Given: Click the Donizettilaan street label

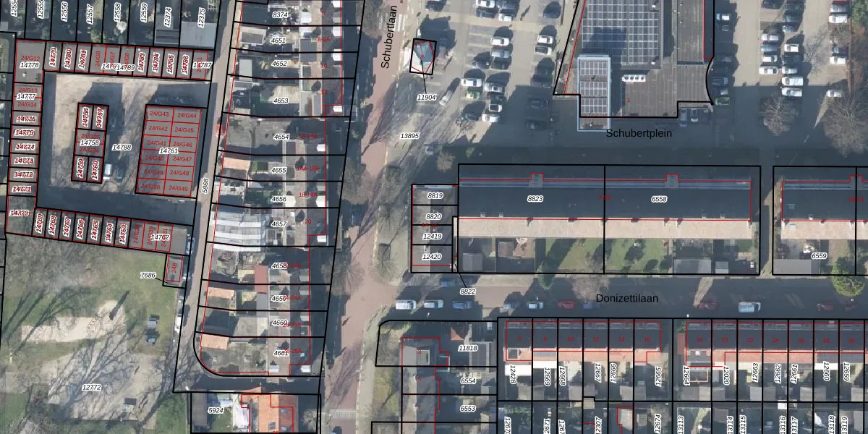Looking at the screenshot, I should coord(627,298).
